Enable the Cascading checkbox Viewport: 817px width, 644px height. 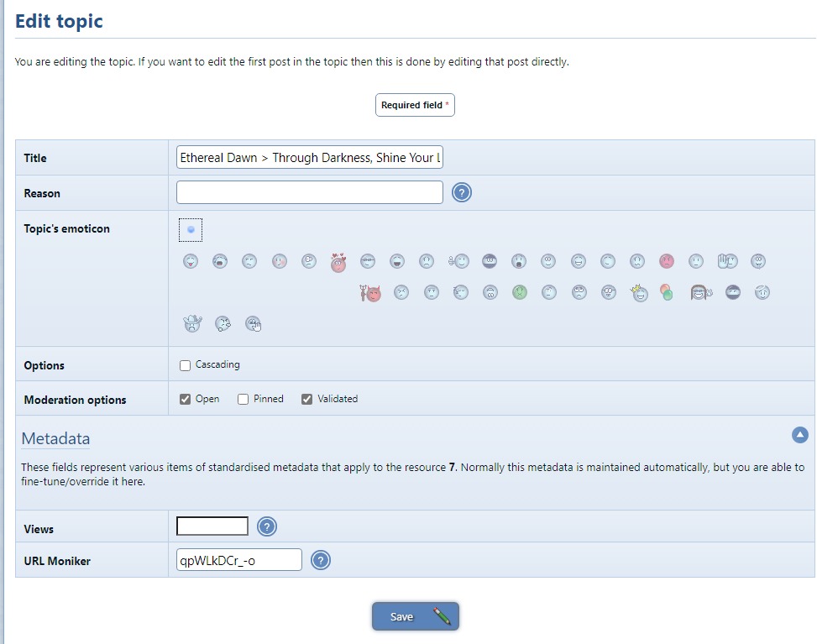[186, 365]
